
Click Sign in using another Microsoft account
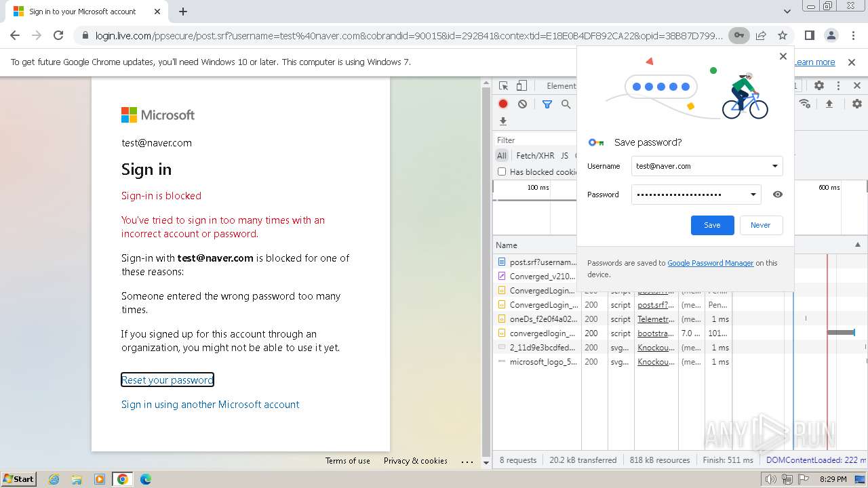[x=210, y=405]
